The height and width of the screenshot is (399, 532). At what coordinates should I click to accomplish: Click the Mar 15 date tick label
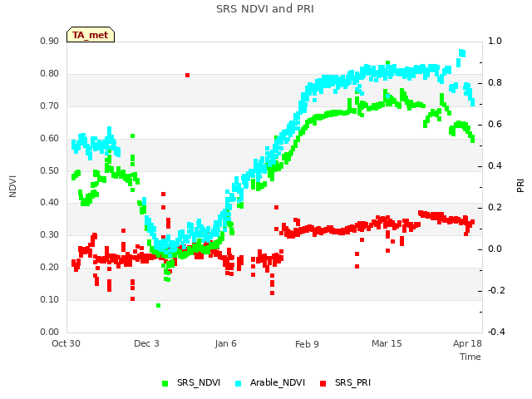(387, 343)
